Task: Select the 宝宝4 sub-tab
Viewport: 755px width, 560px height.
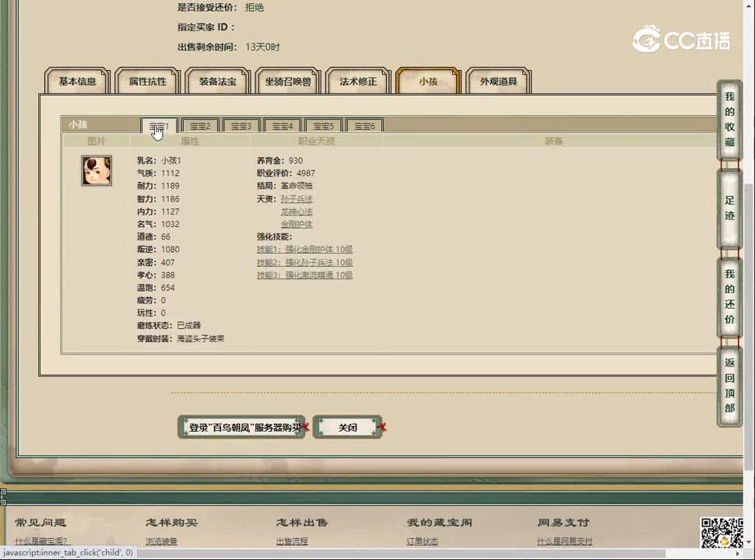Action: pos(283,126)
